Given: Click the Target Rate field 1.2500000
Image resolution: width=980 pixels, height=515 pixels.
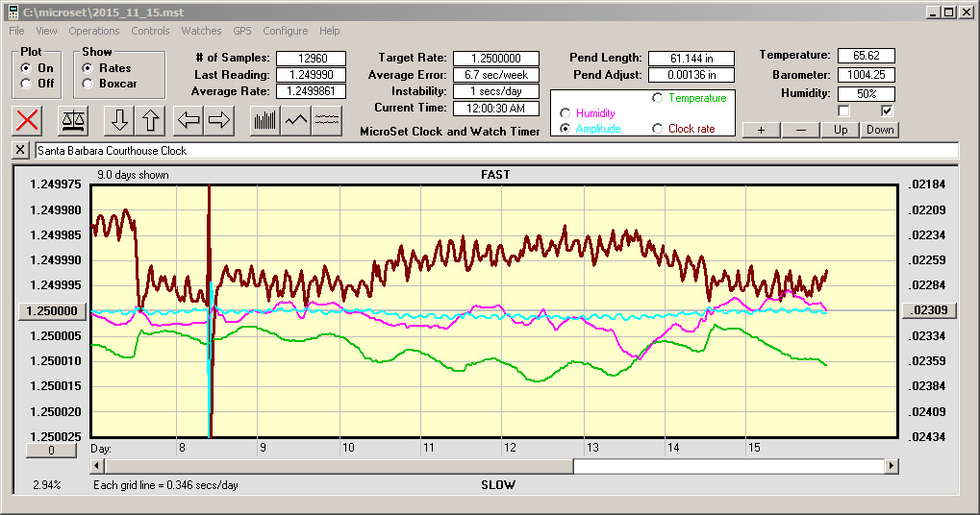Looking at the screenshot, I should (x=496, y=59).
